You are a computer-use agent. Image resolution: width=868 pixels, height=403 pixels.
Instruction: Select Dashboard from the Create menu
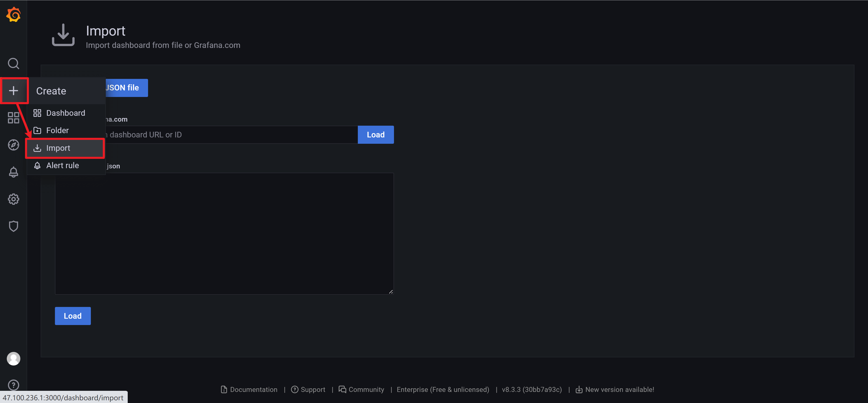click(x=65, y=113)
